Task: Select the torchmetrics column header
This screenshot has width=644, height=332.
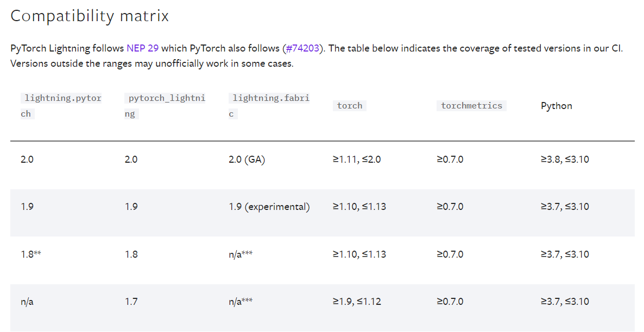Action: point(471,105)
